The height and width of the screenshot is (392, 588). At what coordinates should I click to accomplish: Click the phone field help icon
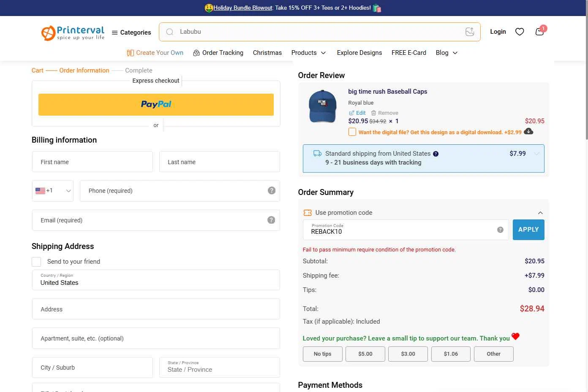pos(272,190)
